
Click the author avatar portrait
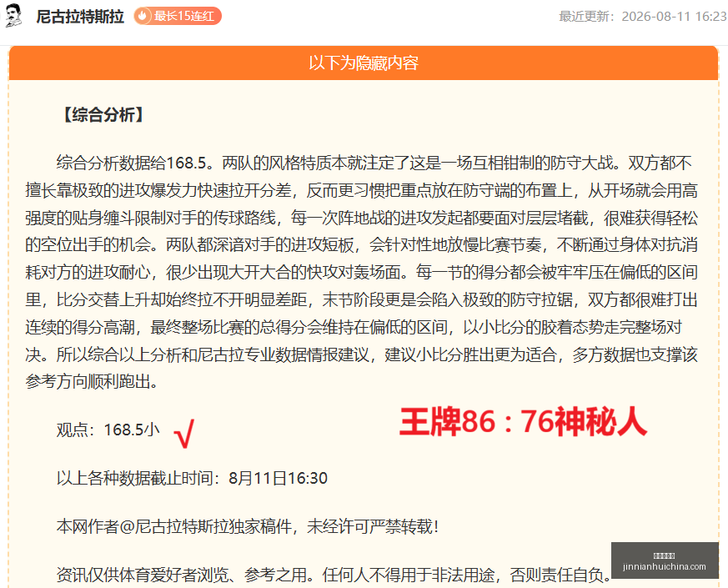coord(13,16)
